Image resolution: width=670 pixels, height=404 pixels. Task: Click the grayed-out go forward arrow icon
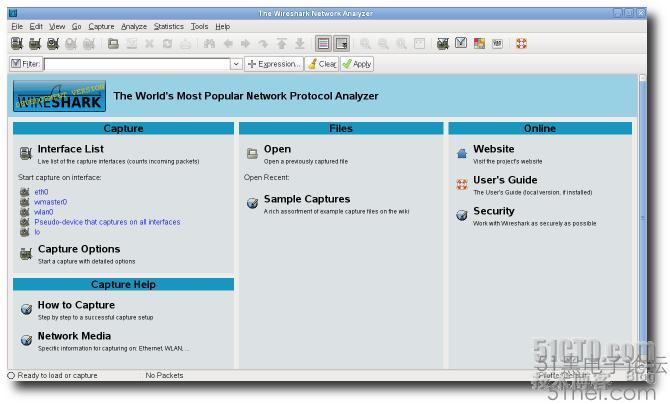pos(246,43)
